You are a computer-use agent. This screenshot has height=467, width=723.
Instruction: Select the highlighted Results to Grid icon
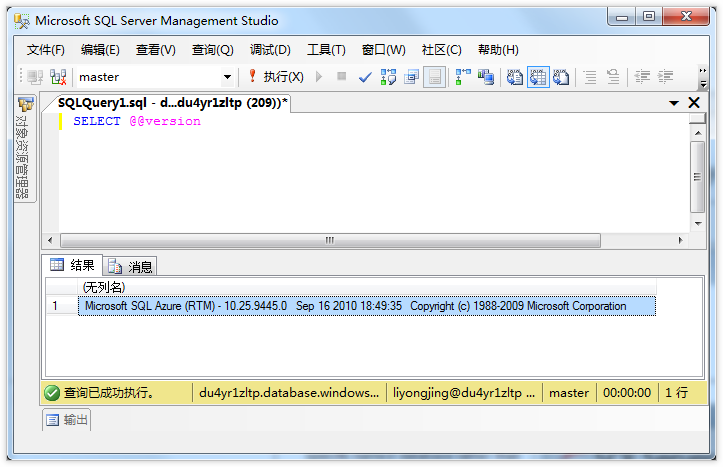538,77
